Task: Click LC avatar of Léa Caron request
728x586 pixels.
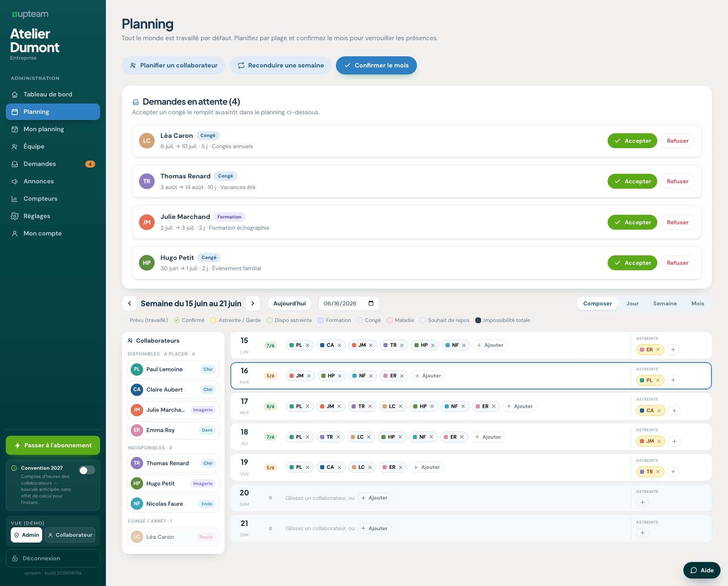Action: coord(147,141)
